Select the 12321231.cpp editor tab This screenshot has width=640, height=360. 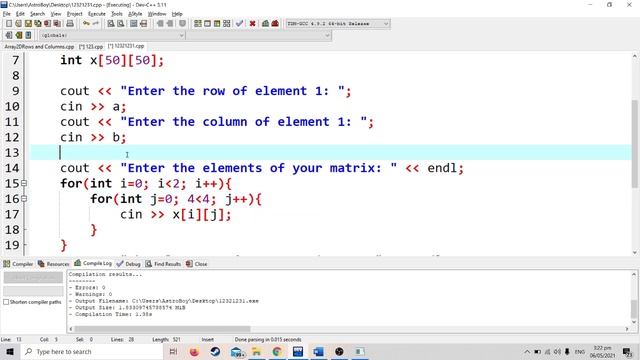tap(126, 46)
